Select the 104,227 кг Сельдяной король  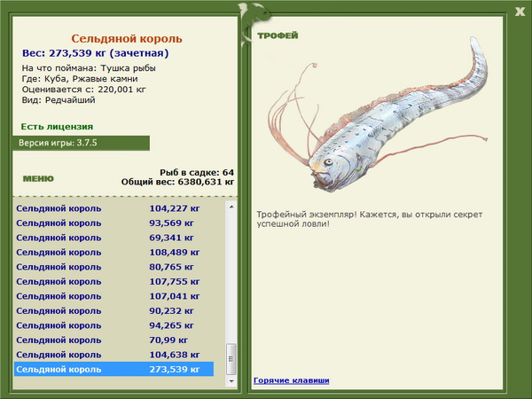(114, 208)
